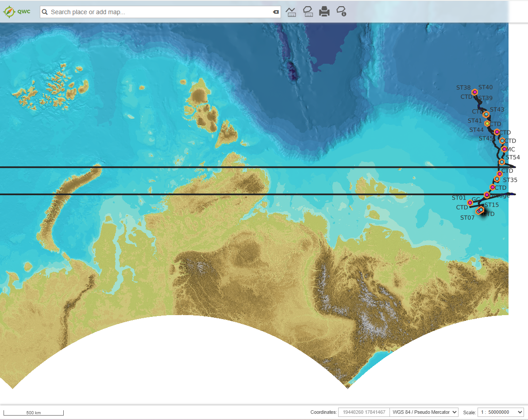Activate the measure line tool
This screenshot has width=528, height=420.
click(x=291, y=12)
